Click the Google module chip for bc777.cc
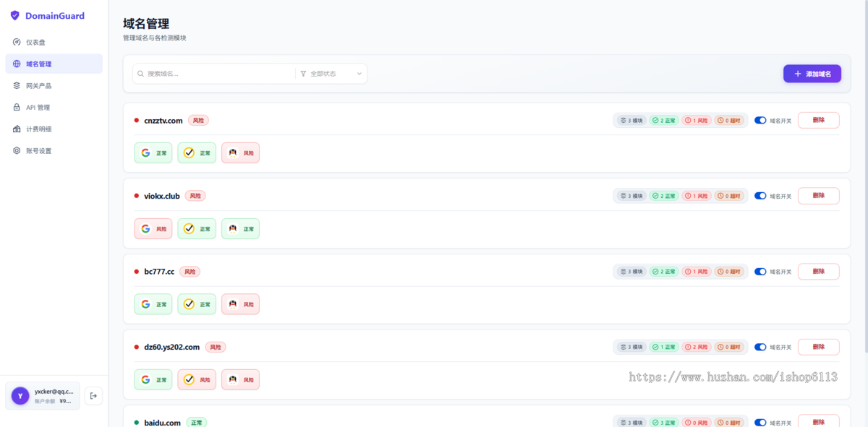This screenshot has height=427, width=868. (153, 304)
